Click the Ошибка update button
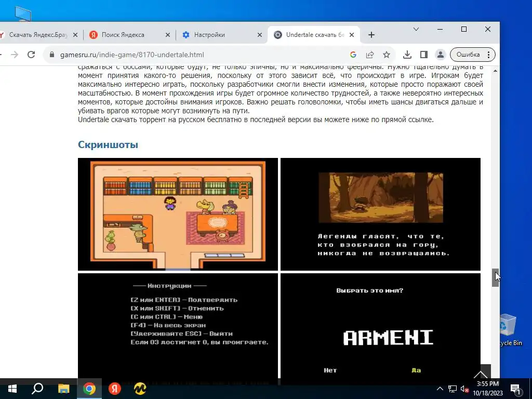 tap(472, 55)
